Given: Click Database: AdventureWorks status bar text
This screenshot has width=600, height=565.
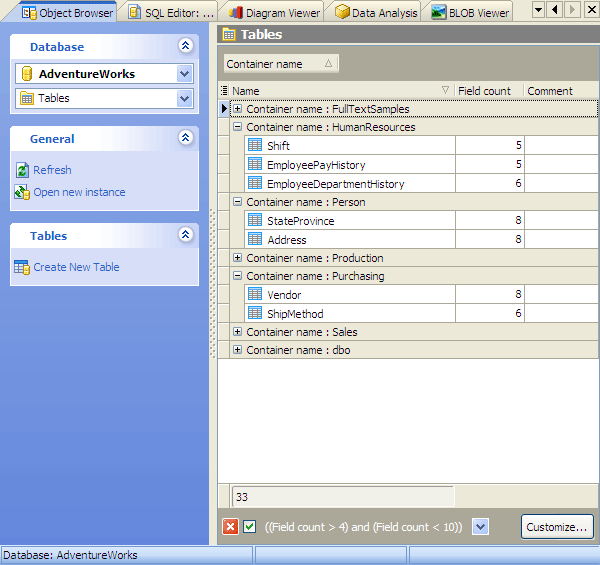Looking at the screenshot, I should 70,555.
